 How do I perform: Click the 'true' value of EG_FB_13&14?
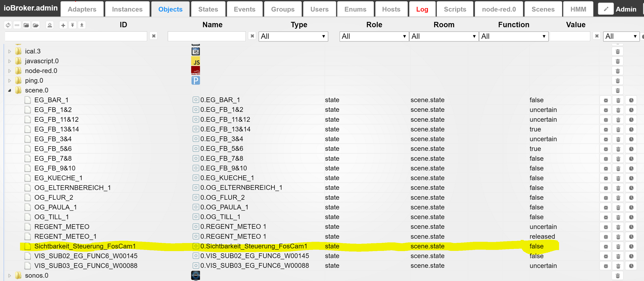535,129
